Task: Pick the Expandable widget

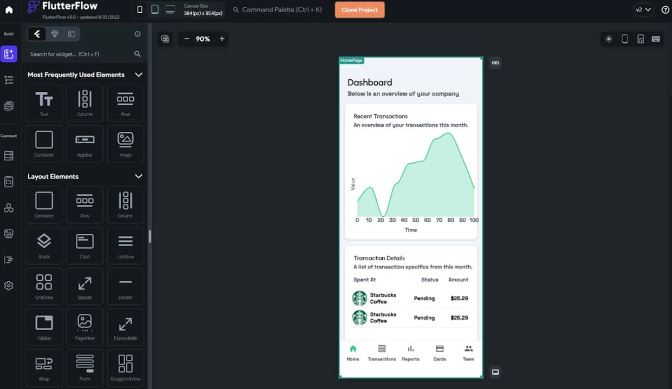Action: (x=126, y=326)
